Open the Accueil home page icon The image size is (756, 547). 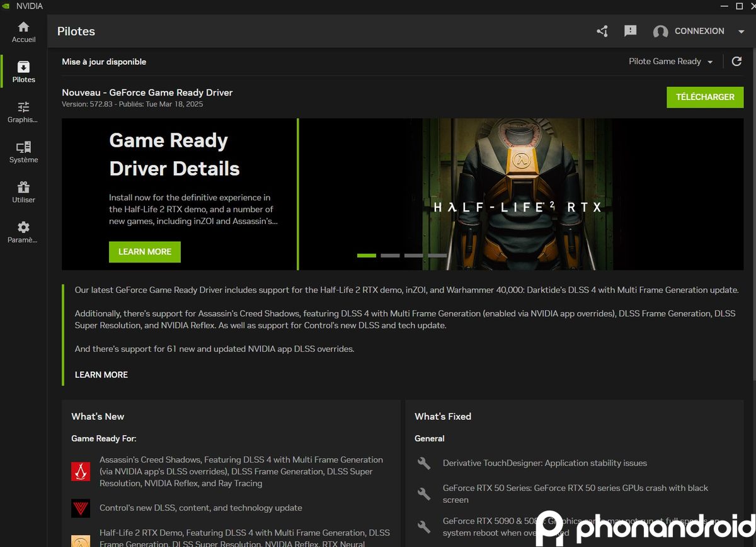pos(23,28)
